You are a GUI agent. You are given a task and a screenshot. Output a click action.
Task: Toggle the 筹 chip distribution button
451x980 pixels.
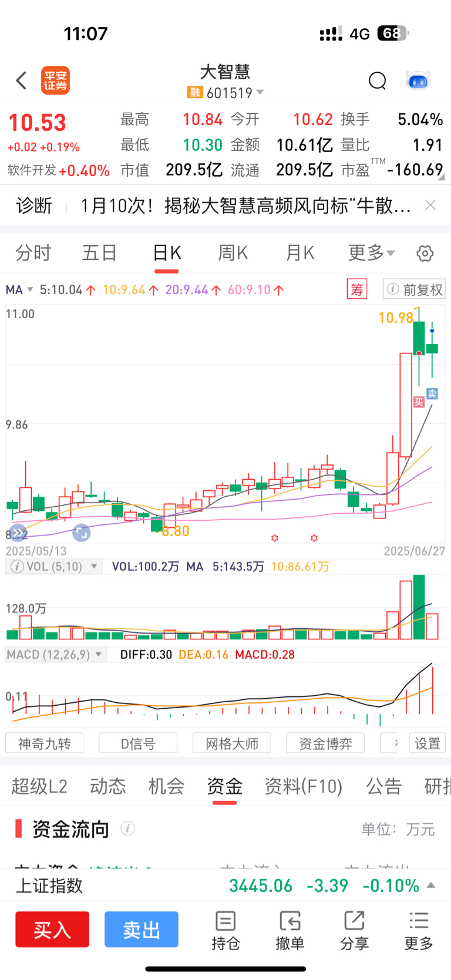[357, 289]
